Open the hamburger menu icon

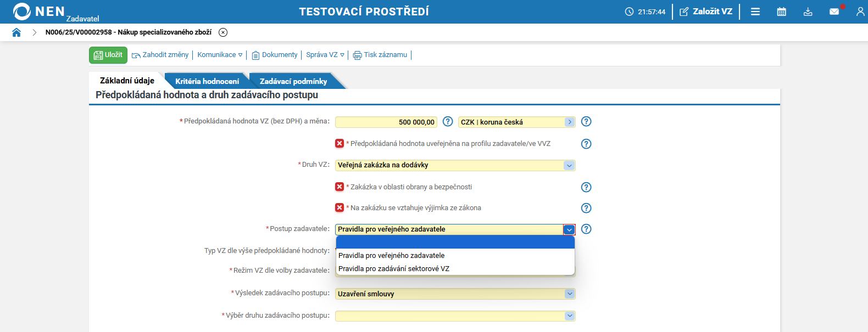tap(755, 12)
